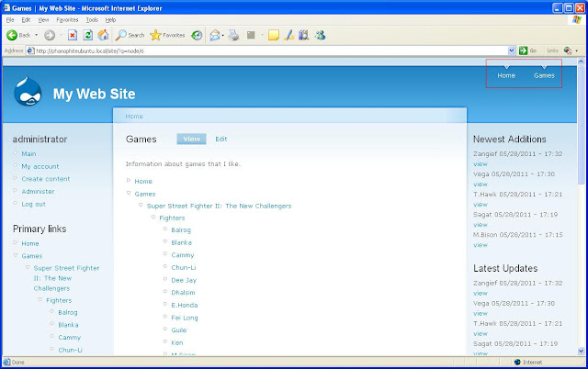Open Fei Long fighter link
Viewport: 588px width, 369px height.
[185, 318]
